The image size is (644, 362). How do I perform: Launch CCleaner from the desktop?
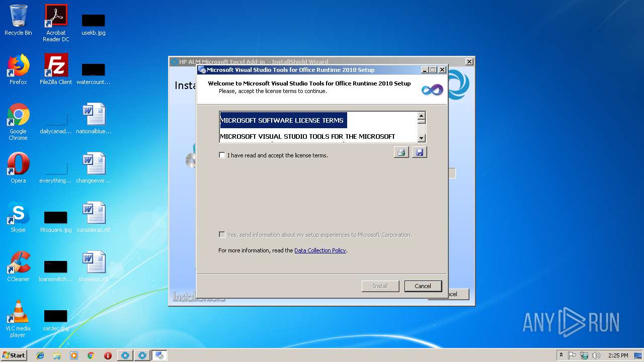pos(18,267)
